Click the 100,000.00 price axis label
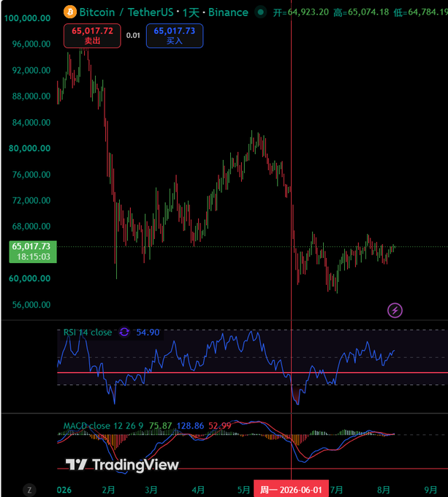 [27, 18]
